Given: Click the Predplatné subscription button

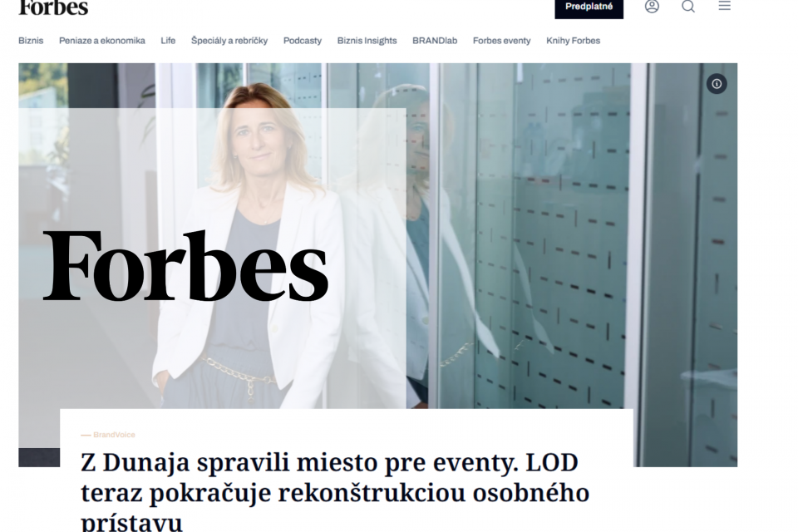Looking at the screenshot, I should coord(589,7).
